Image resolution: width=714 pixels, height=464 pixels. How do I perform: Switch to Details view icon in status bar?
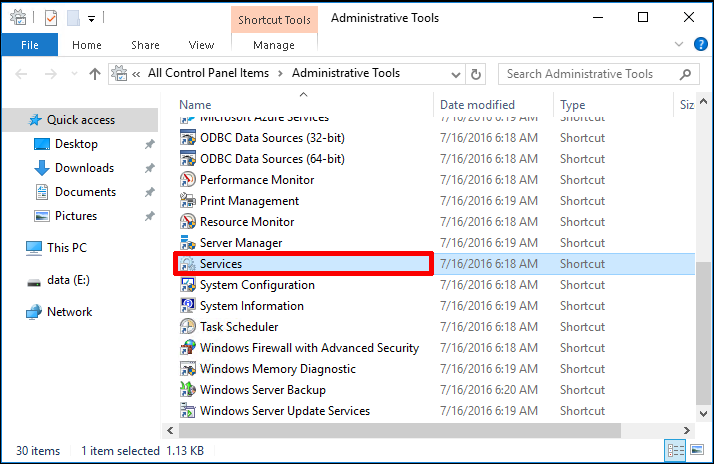pyautogui.click(x=675, y=451)
